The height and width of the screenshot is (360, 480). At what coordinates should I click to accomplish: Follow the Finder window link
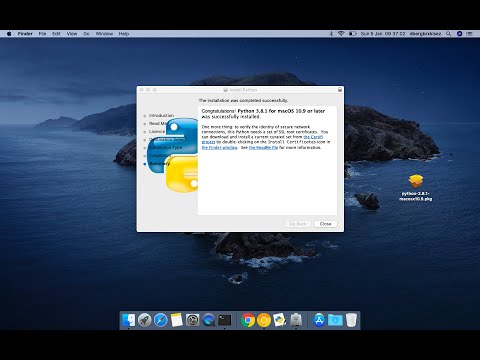pyautogui.click(x=220, y=147)
